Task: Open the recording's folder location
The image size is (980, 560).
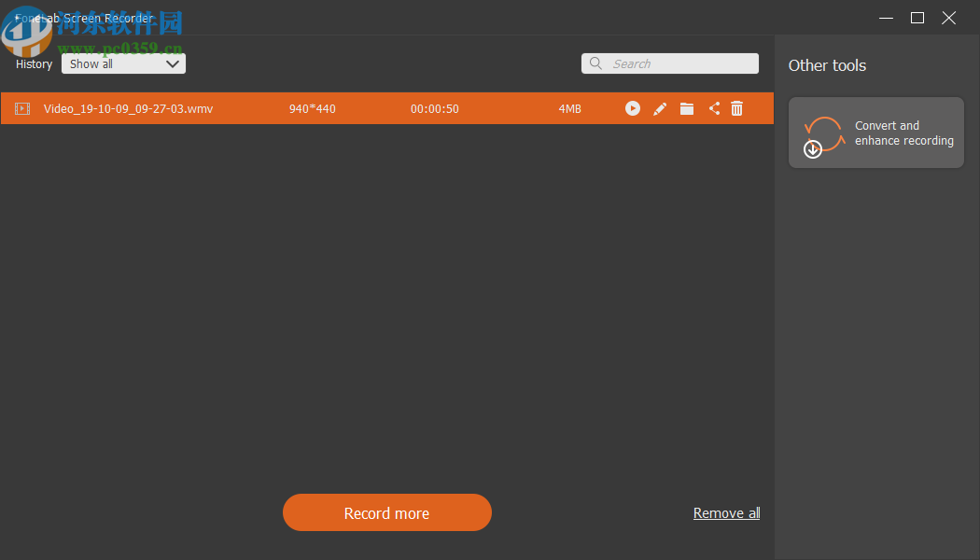Action: [x=687, y=108]
